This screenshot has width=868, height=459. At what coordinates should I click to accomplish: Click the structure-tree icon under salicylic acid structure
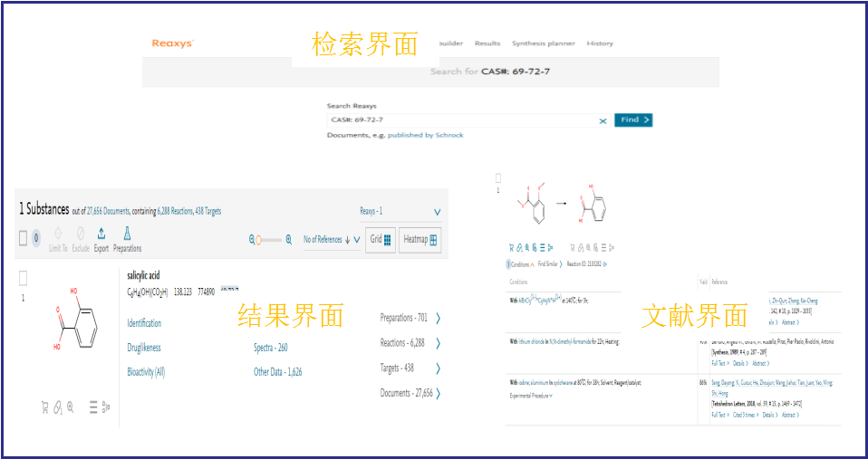106,408
